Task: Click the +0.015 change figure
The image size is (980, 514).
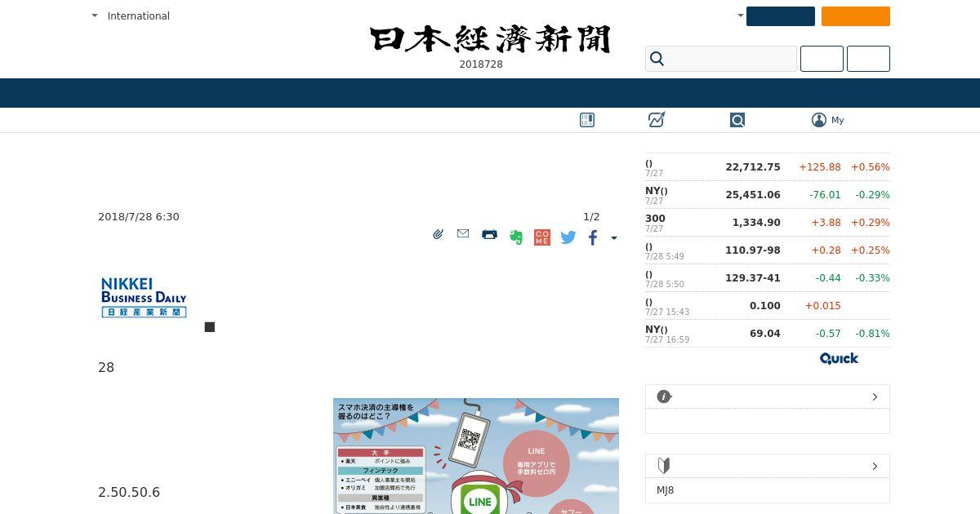Action: [823, 305]
